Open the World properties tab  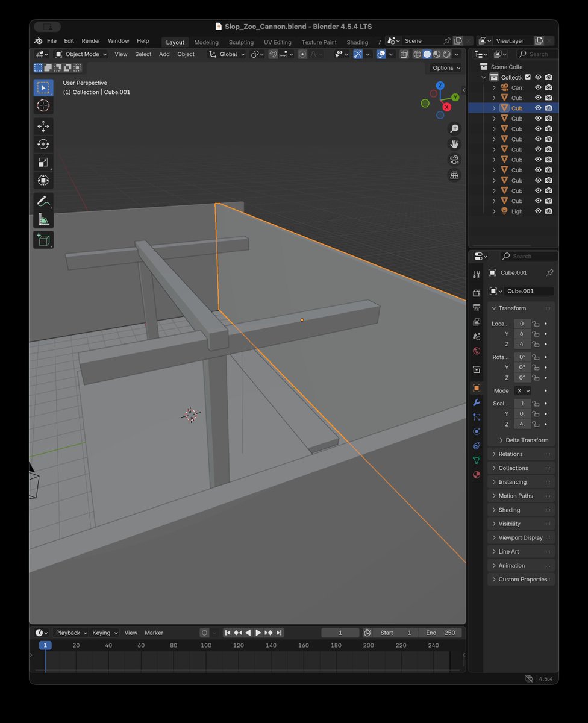(477, 351)
